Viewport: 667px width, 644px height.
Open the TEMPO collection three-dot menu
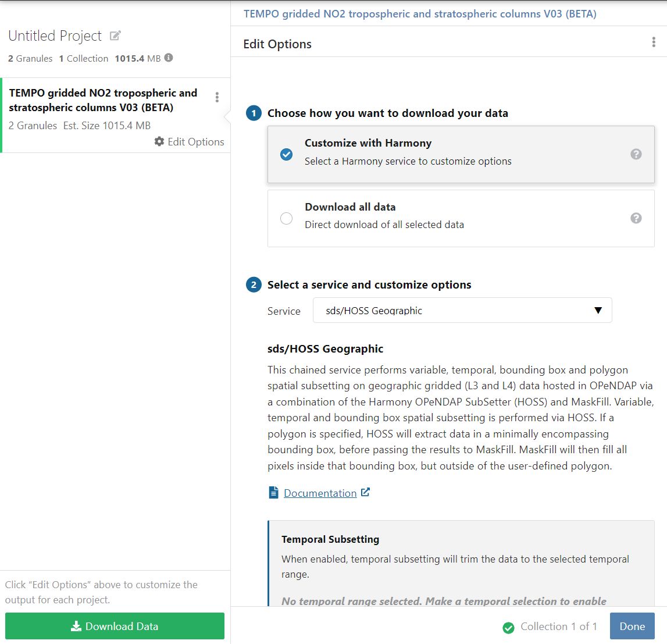(217, 97)
